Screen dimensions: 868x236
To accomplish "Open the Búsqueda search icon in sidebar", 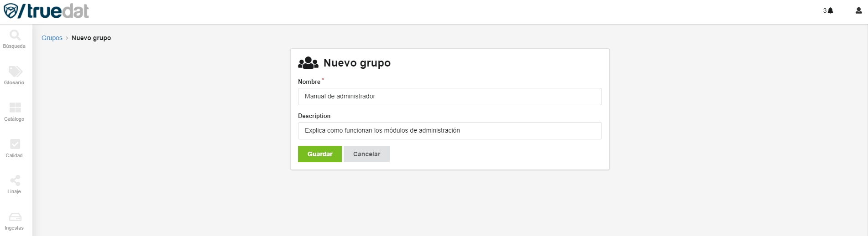I will [15, 36].
